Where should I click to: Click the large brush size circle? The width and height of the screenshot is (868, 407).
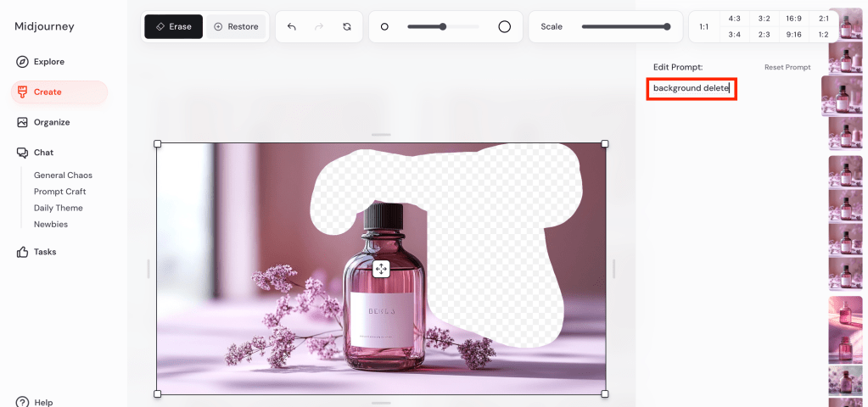[504, 26]
